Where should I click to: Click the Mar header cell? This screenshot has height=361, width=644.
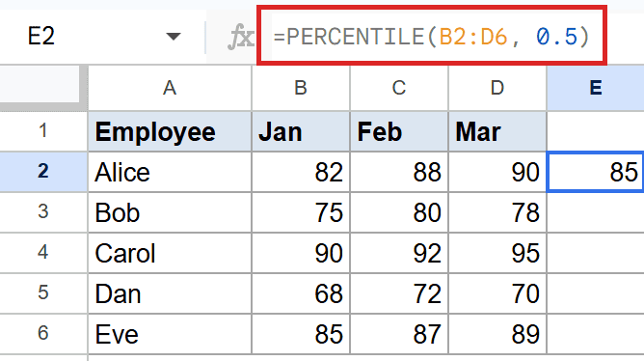coord(497,131)
